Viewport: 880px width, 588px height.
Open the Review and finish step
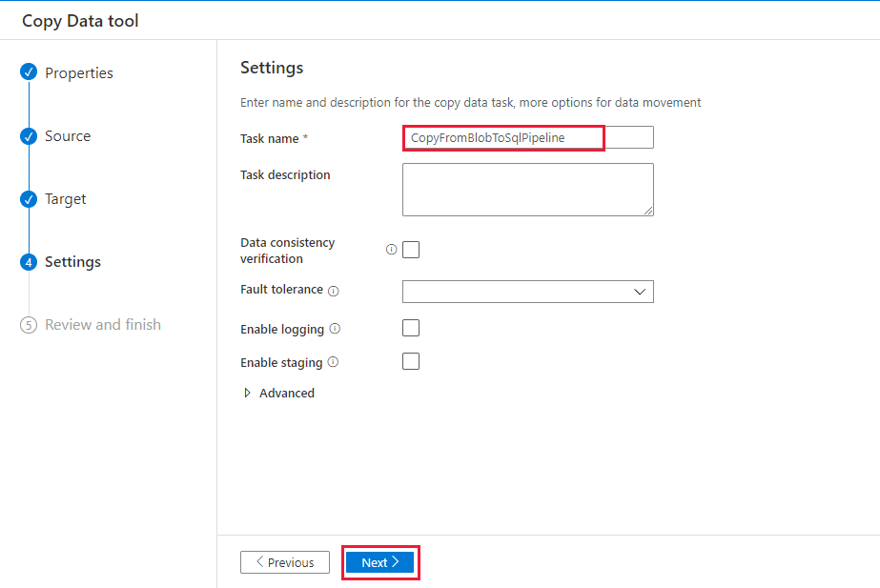pyautogui.click(x=102, y=324)
